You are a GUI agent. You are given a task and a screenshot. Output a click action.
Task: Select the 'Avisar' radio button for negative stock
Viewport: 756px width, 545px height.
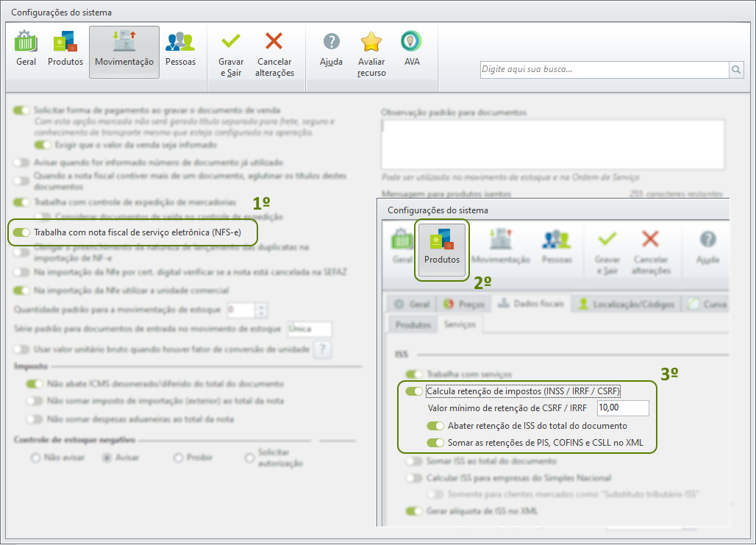(x=107, y=457)
